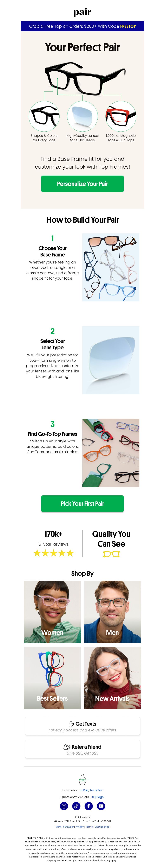Open the Best Sellers image tile
The width and height of the screenshot is (165, 868).
click(x=52, y=678)
